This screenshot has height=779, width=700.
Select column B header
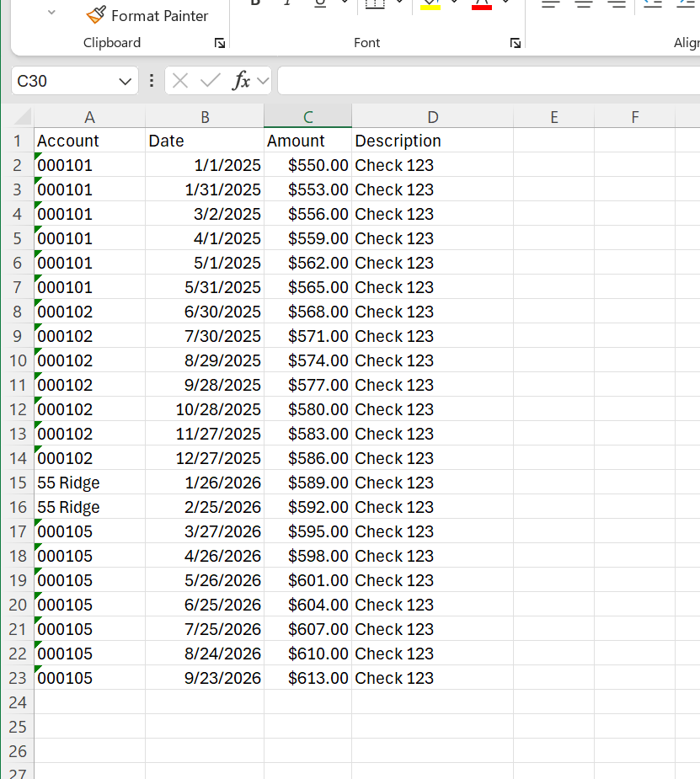[x=205, y=117]
